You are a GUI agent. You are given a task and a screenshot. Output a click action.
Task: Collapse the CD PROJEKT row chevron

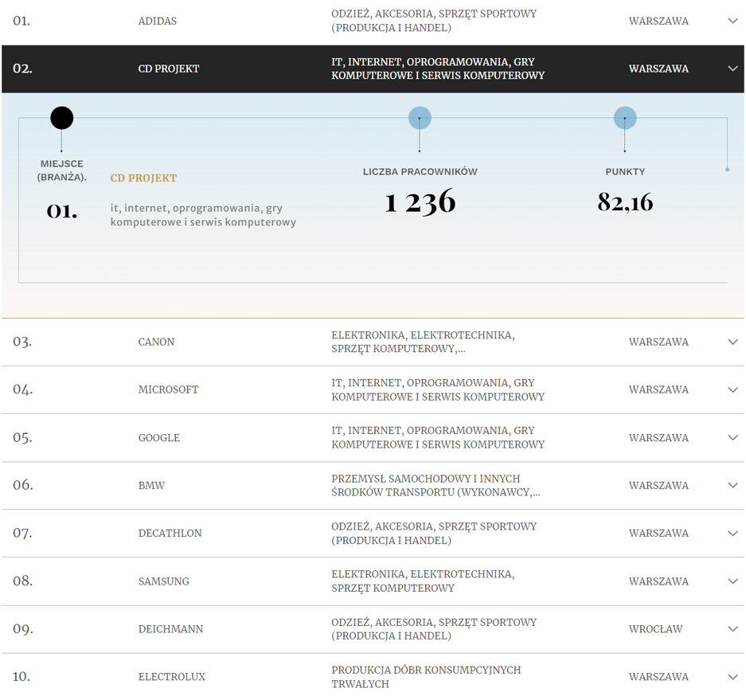pyautogui.click(x=732, y=68)
